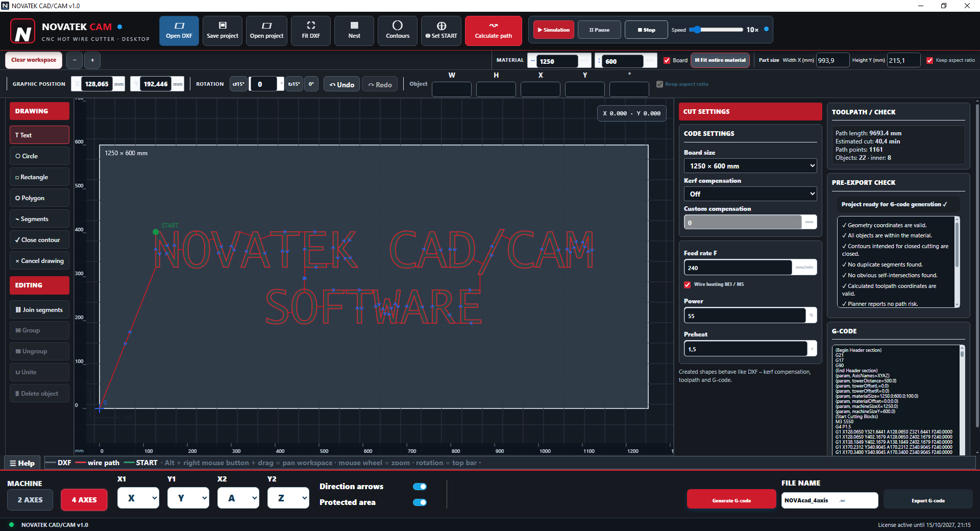The height and width of the screenshot is (531, 980).
Task: Select the Rectangle drawing tool
Action: pyautogui.click(x=39, y=177)
